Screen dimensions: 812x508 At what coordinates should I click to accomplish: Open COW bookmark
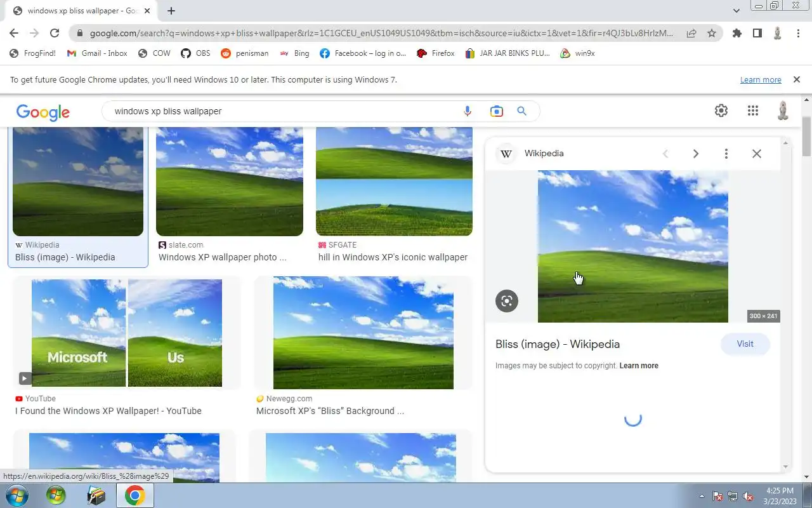[154, 53]
